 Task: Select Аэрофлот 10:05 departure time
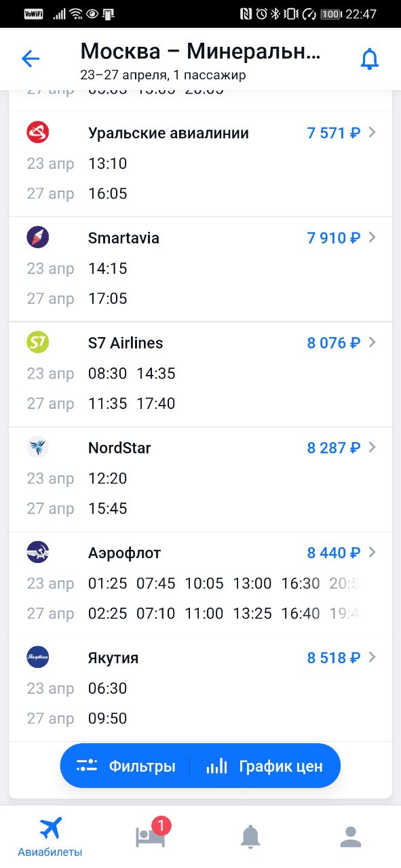tap(204, 584)
